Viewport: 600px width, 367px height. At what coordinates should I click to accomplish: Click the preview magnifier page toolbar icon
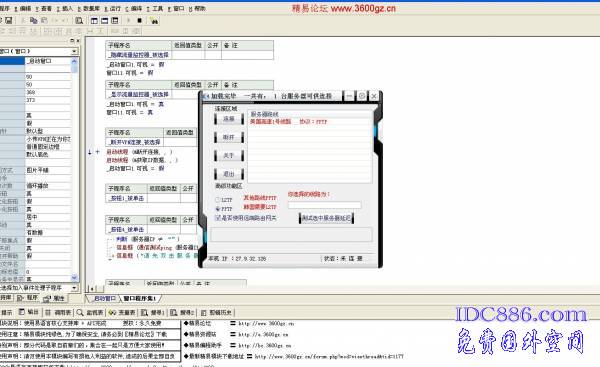pyautogui.click(x=79, y=21)
